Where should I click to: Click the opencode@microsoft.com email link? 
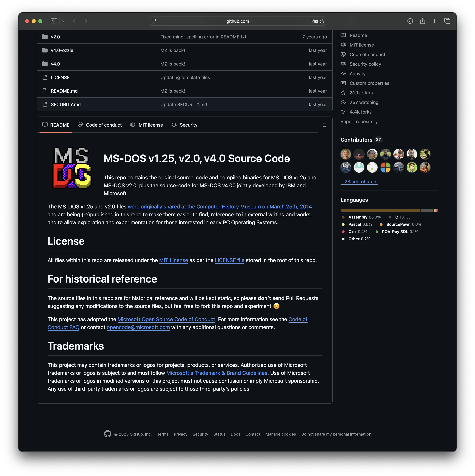pyautogui.click(x=138, y=328)
